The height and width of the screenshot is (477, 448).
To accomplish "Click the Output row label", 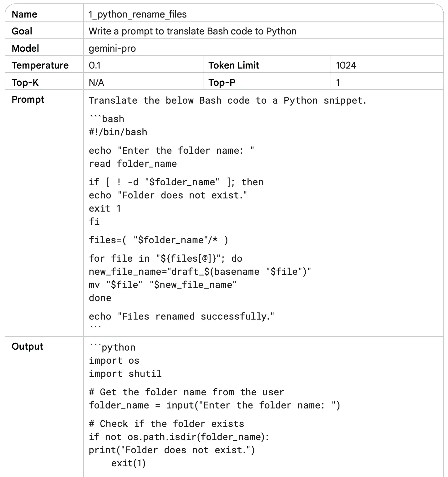I will point(27,346).
